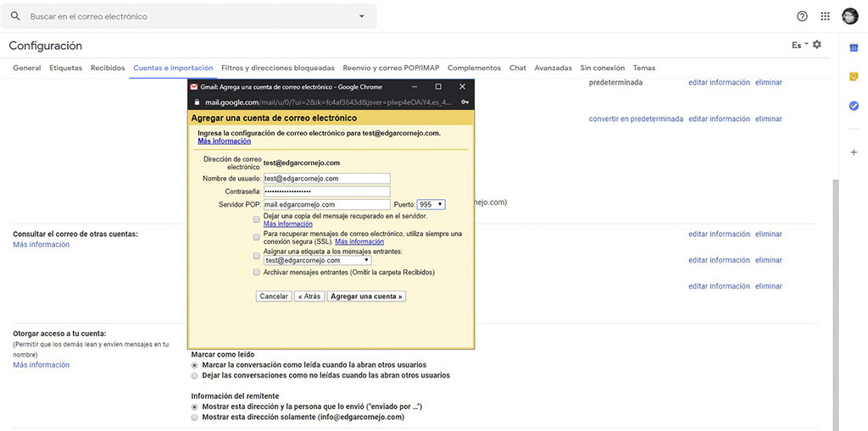Switch to the Complementos tab
The width and height of the screenshot is (868, 431).
(x=474, y=68)
